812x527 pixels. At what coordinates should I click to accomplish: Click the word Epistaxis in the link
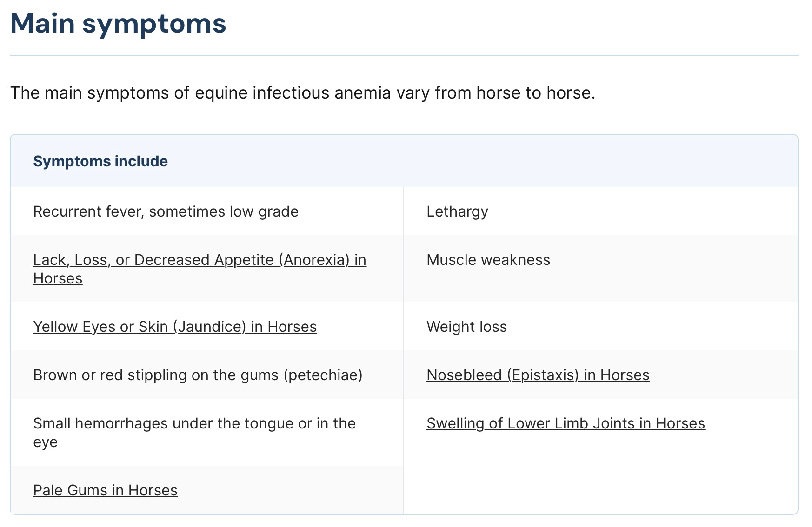[543, 375]
